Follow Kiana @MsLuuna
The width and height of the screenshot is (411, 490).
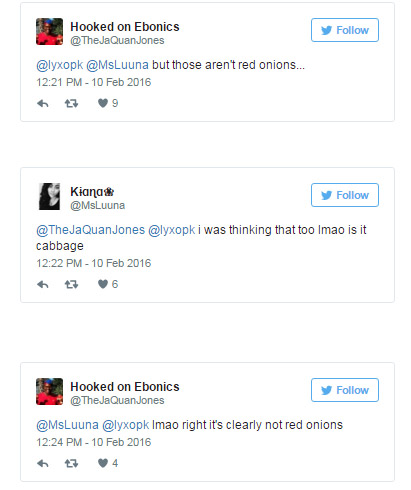pyautogui.click(x=345, y=195)
